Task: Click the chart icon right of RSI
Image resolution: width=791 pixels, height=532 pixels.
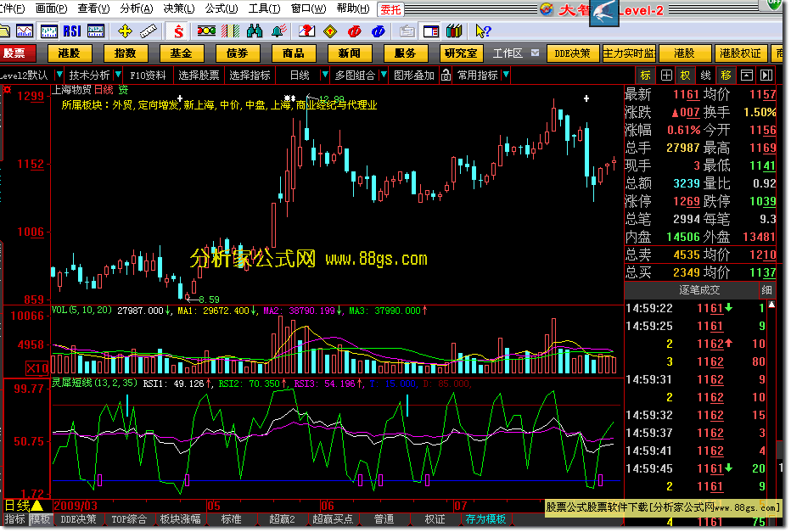Action: (96, 31)
